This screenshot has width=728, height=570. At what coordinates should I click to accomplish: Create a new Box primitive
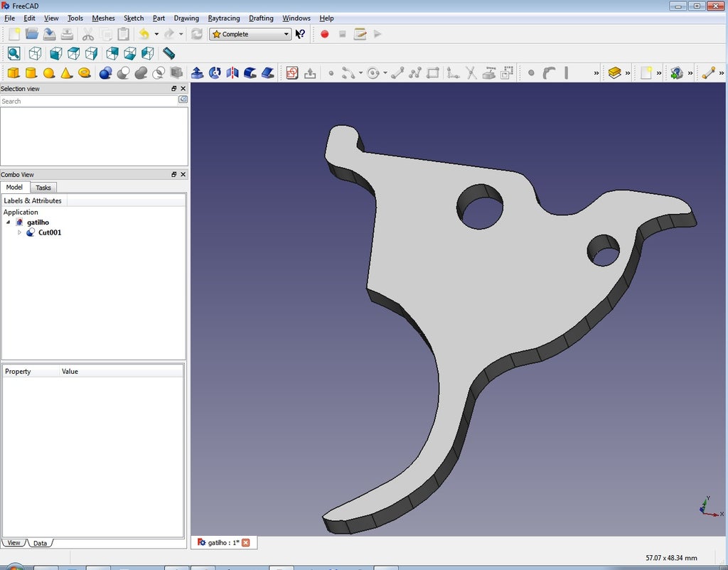[12, 72]
